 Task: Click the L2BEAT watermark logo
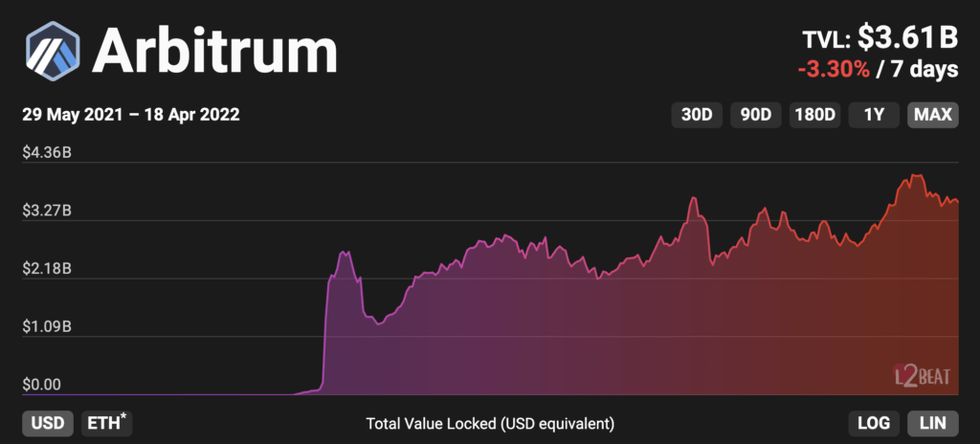tap(922, 374)
